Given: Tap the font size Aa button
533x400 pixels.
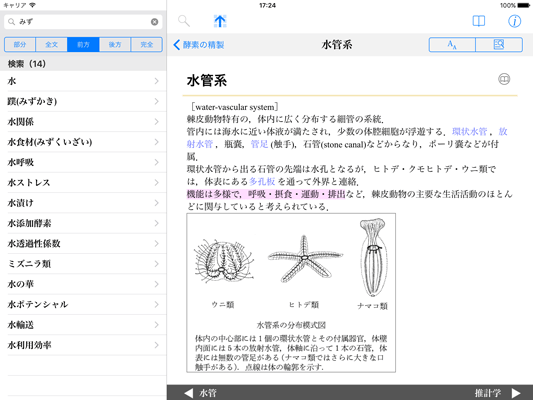Looking at the screenshot, I should pos(452,45).
